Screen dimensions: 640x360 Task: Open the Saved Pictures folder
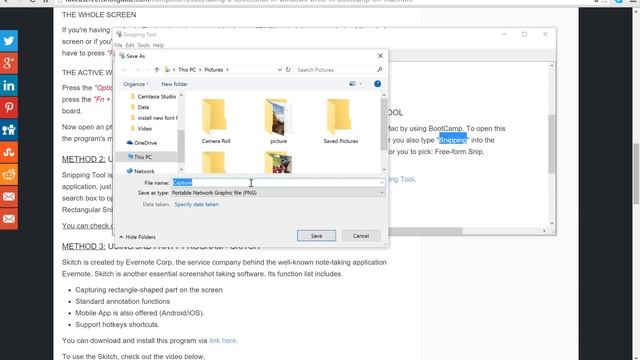pos(341,122)
